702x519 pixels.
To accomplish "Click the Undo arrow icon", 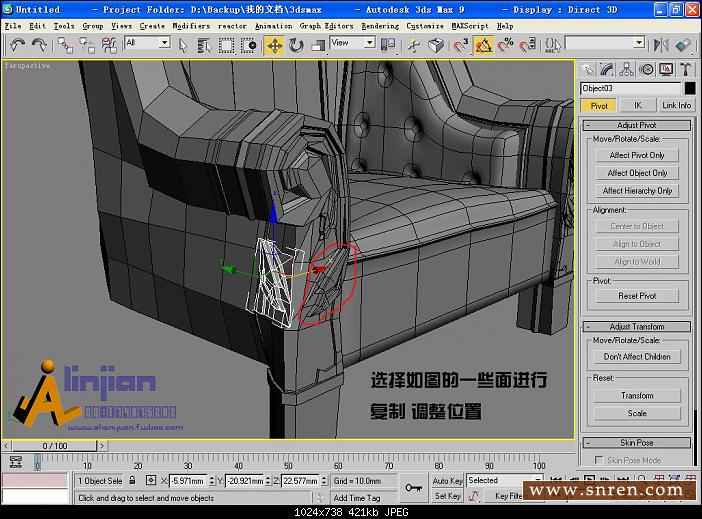I will tap(17, 45).
